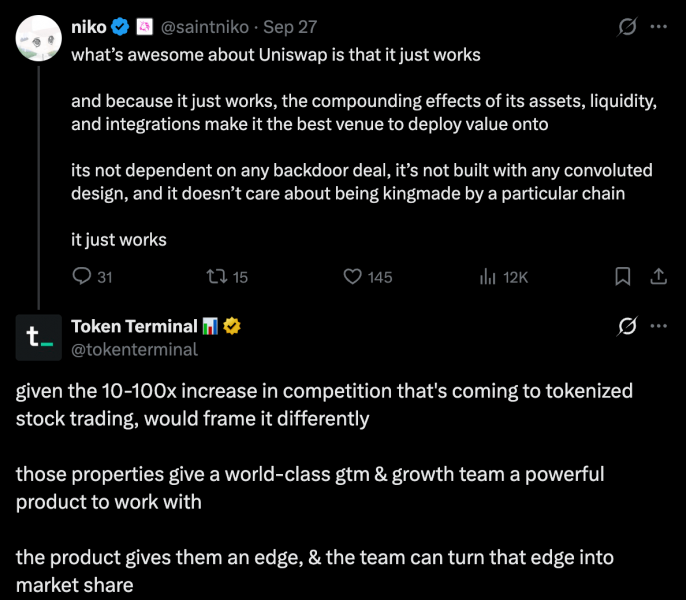Click the Sep 27 timestamp
This screenshot has width=686, height=600.
click(x=290, y=27)
